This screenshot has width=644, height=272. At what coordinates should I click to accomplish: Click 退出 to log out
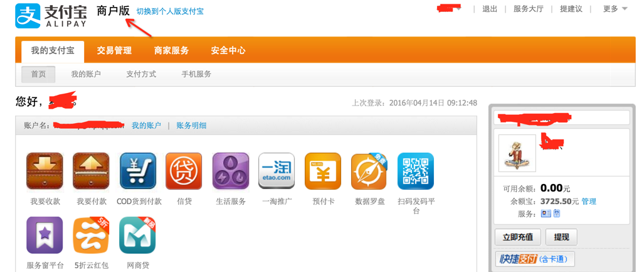[x=490, y=9]
